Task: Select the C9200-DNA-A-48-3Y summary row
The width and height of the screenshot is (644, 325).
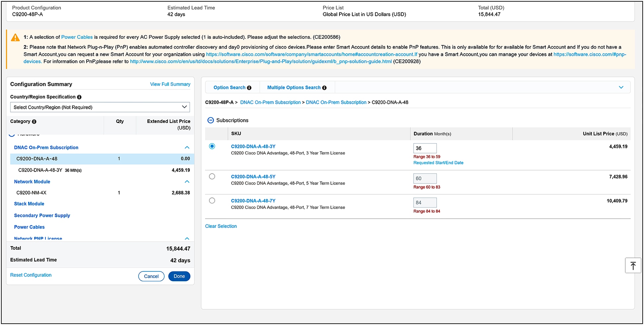Action: point(102,170)
